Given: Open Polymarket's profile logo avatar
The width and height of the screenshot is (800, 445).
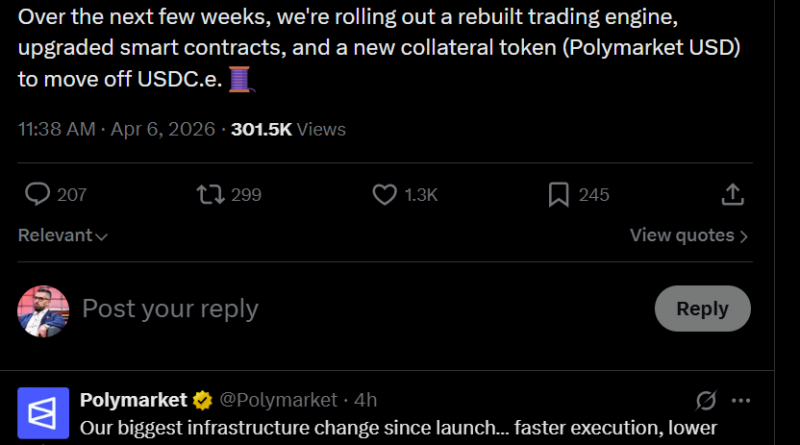Looking at the screenshot, I should [43, 412].
